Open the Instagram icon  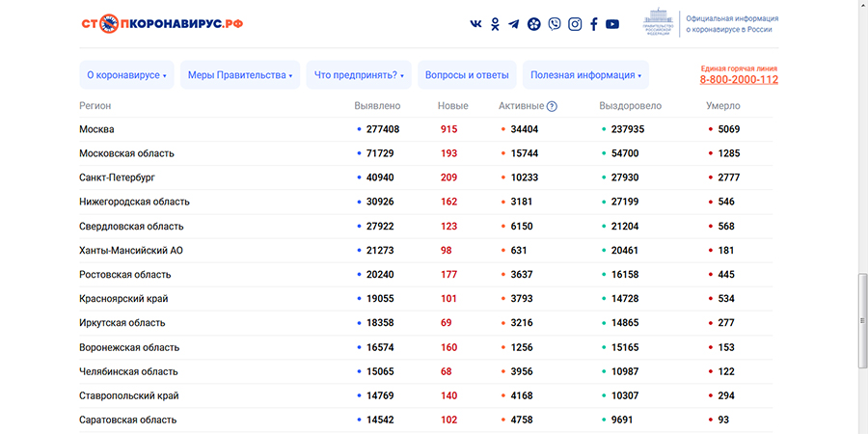(x=575, y=24)
